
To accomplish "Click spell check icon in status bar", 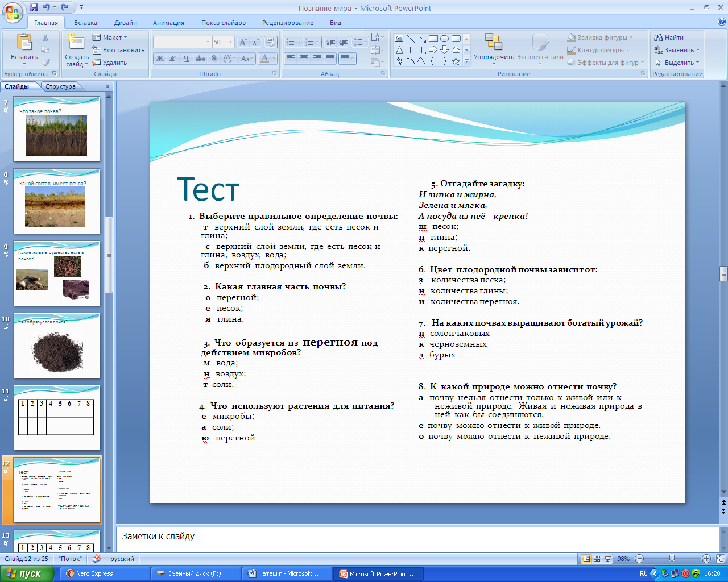I will tap(96, 559).
